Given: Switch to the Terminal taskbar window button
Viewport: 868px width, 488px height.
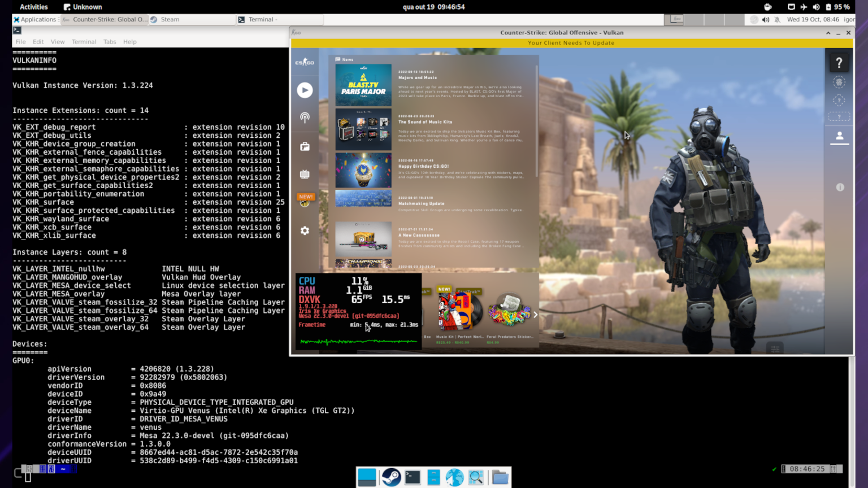Looking at the screenshot, I should (280, 19).
